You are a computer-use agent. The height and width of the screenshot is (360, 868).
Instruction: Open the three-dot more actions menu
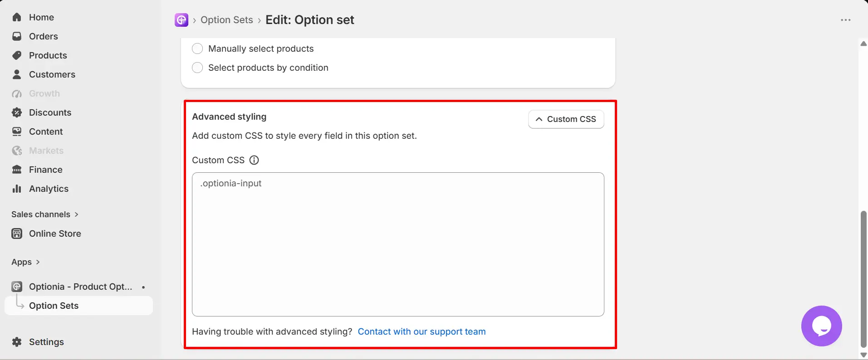pyautogui.click(x=845, y=20)
